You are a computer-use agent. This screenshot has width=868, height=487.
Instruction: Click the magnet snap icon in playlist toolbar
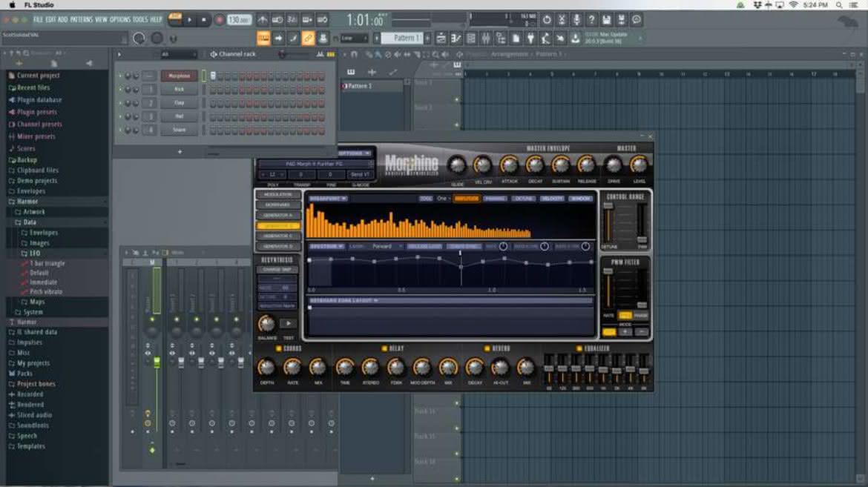click(355, 54)
